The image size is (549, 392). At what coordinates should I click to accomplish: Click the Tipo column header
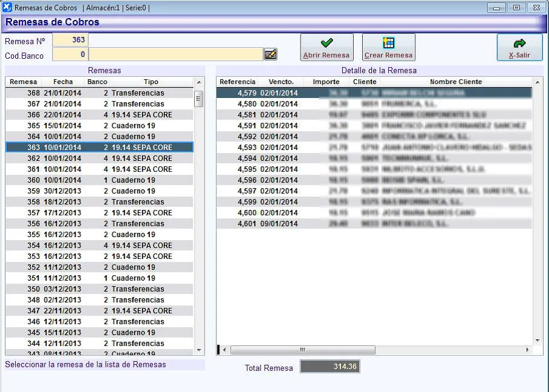tap(151, 82)
